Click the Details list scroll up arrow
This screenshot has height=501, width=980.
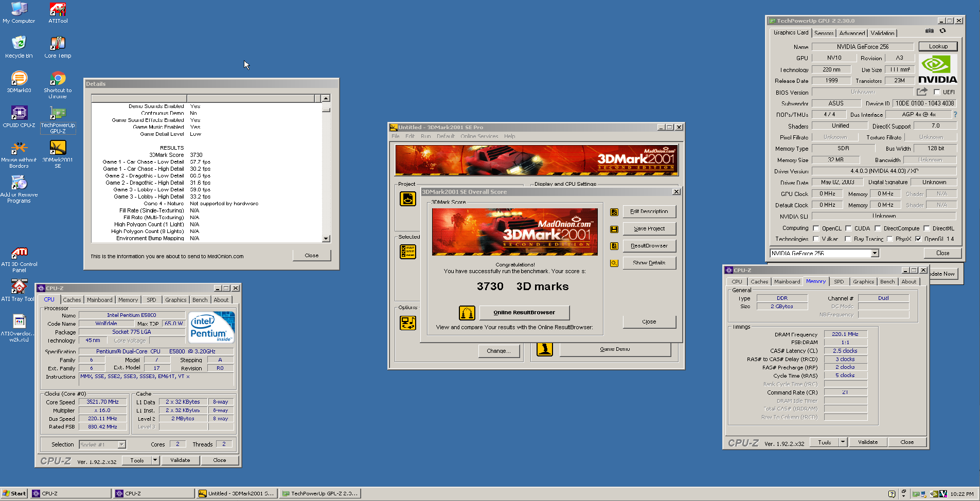coord(326,98)
